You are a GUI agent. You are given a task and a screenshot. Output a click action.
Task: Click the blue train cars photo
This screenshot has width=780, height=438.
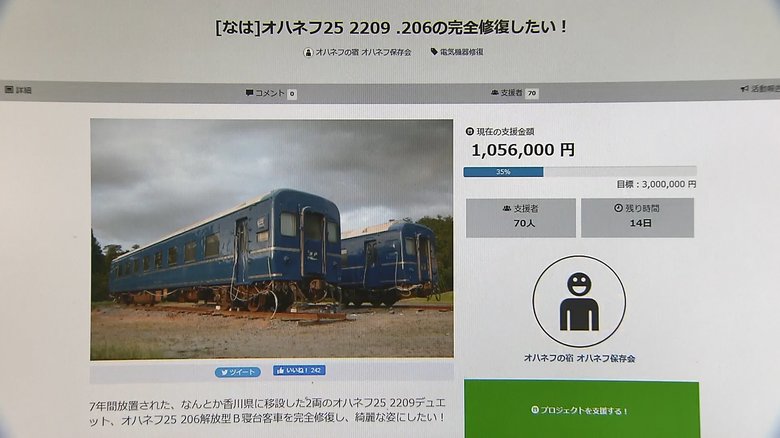coord(272,239)
